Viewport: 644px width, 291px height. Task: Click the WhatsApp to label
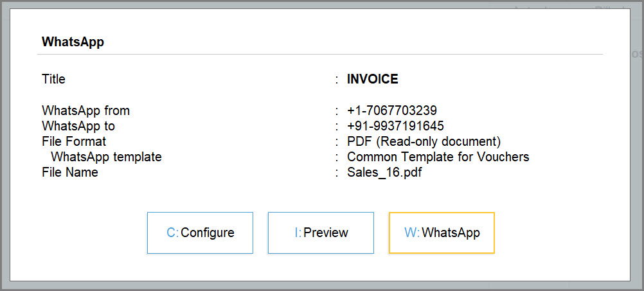[x=78, y=126]
